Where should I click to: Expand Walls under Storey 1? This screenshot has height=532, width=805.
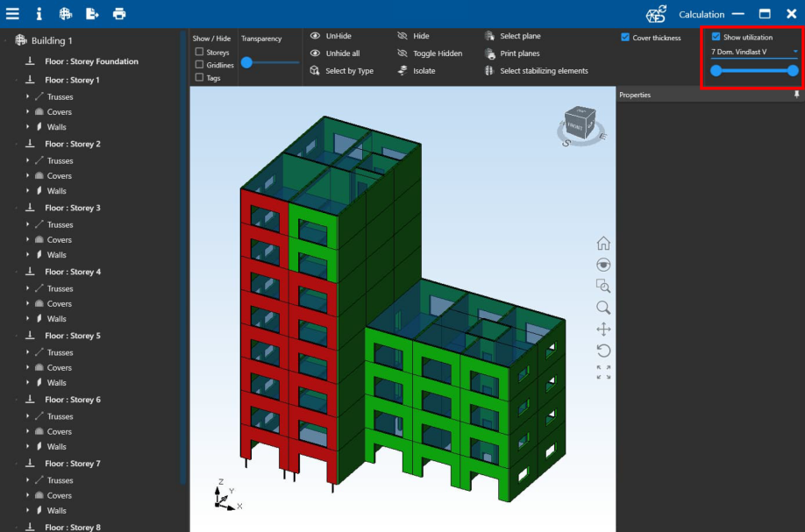[x=28, y=127]
